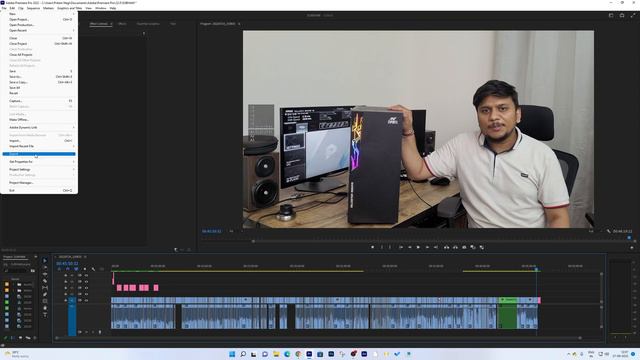Click the Export Frame camera icon

tap(464, 247)
